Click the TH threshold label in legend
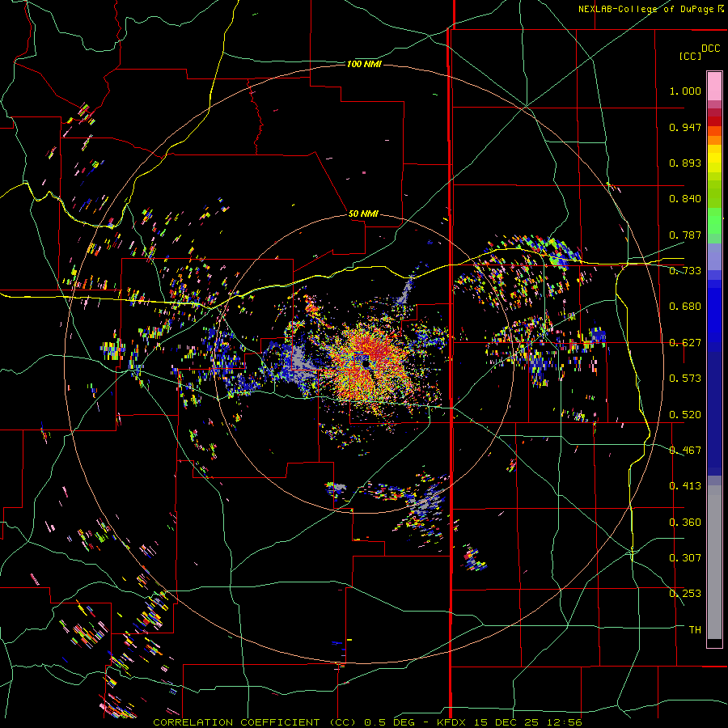 (x=695, y=630)
